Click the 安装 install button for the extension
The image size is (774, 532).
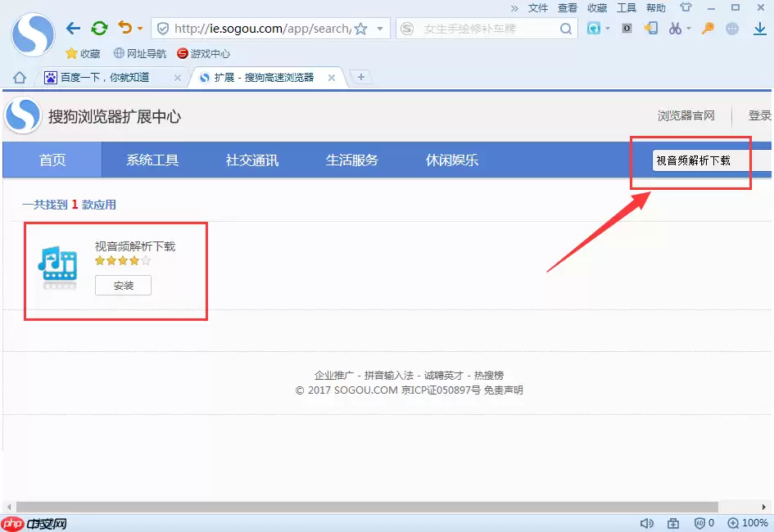click(x=123, y=285)
